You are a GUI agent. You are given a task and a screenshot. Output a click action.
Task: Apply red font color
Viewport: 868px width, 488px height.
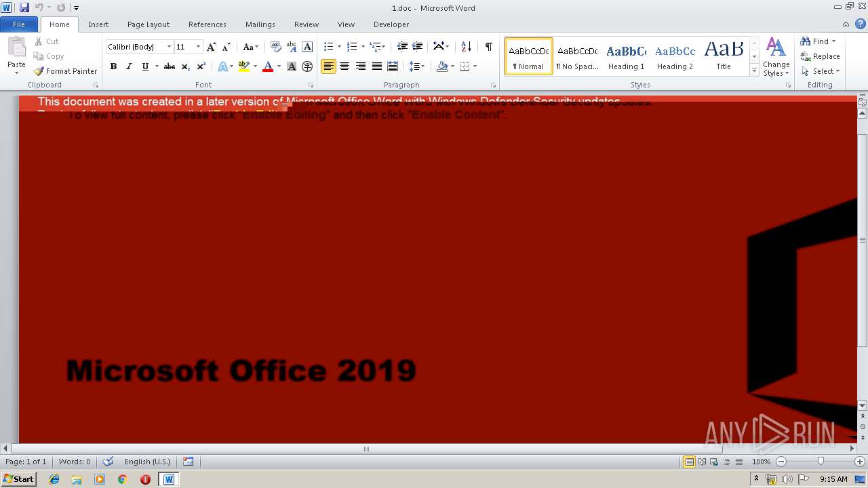(x=268, y=66)
